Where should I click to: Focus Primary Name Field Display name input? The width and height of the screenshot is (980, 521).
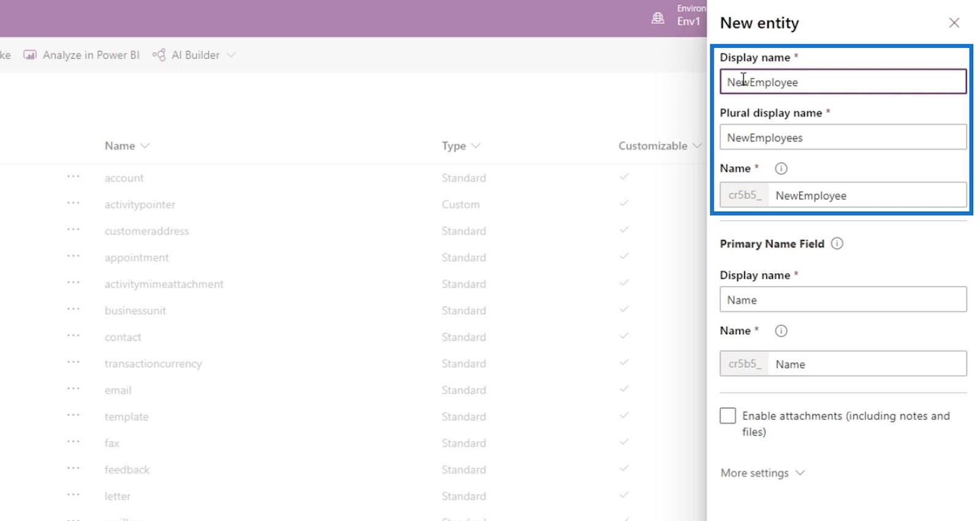[843, 300]
